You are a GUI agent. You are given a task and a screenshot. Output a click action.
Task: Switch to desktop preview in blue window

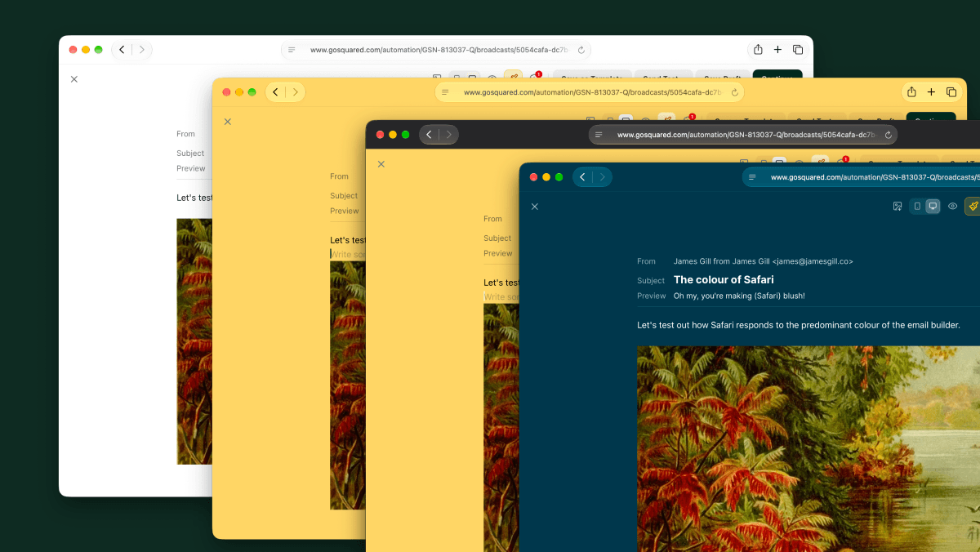tap(933, 207)
